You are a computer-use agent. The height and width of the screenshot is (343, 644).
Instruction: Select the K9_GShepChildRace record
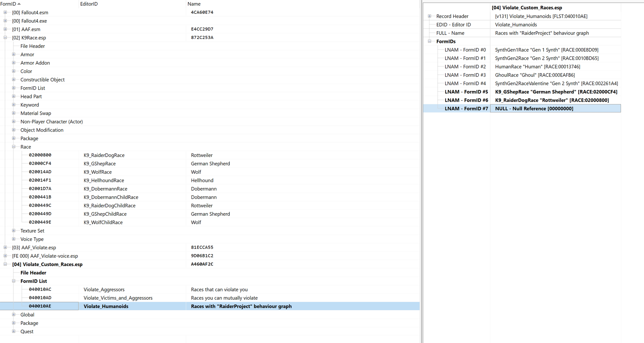pos(210,214)
